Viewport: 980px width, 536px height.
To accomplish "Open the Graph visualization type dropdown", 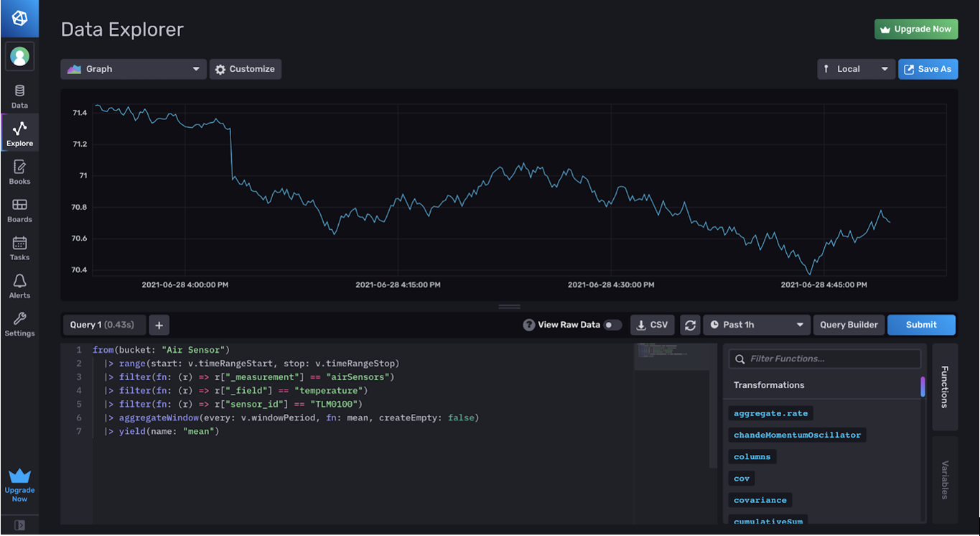I will [134, 69].
